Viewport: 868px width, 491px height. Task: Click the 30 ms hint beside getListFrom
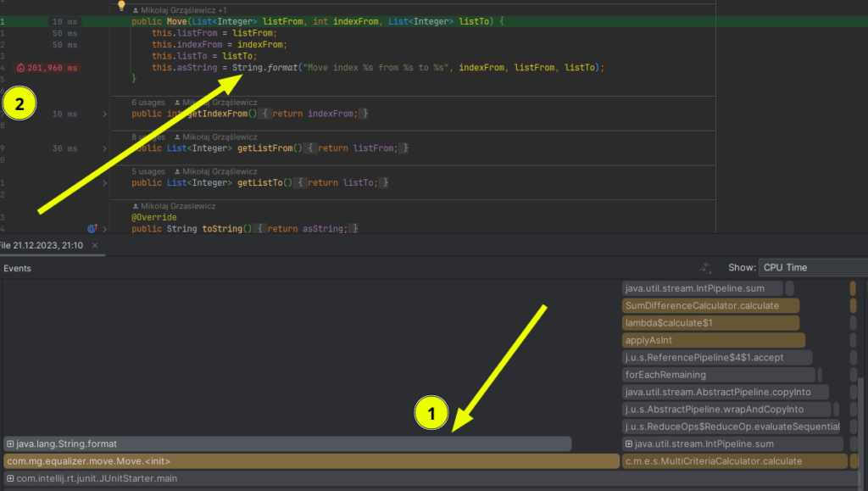pos(64,148)
